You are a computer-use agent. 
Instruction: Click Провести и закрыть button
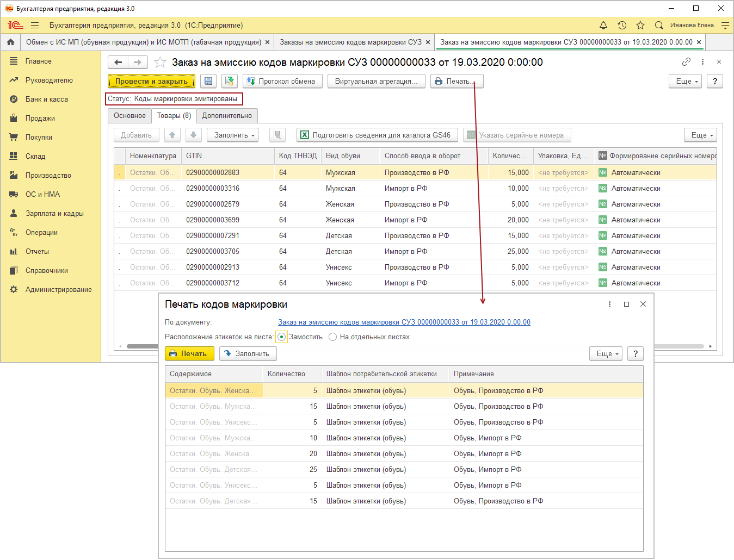tap(151, 81)
